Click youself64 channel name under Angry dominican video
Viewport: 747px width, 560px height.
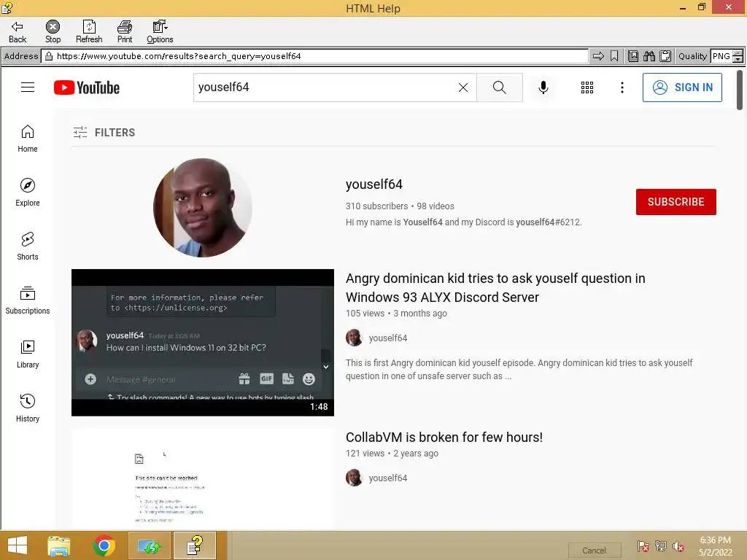point(388,338)
